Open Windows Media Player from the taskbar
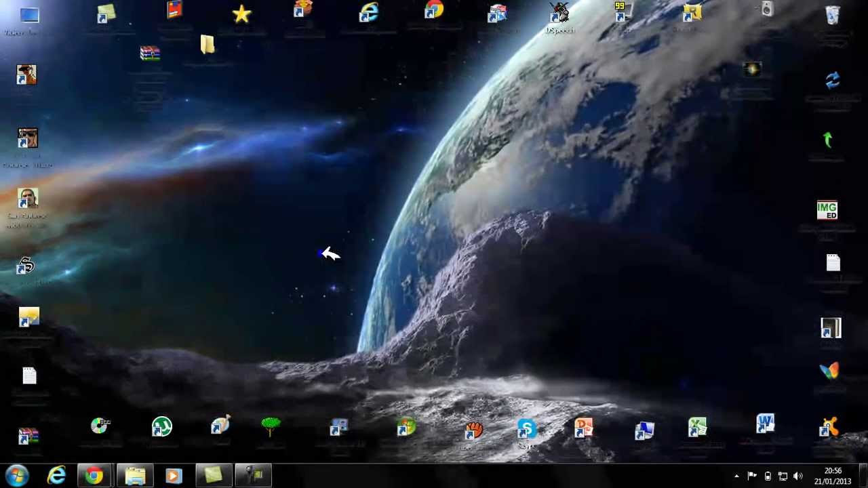This screenshot has height=488, width=868. point(174,476)
